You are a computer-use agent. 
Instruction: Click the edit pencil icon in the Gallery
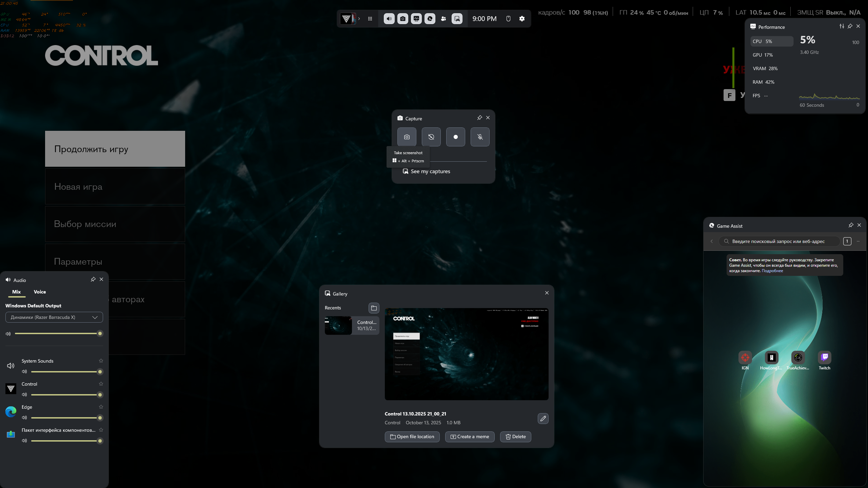(543, 419)
